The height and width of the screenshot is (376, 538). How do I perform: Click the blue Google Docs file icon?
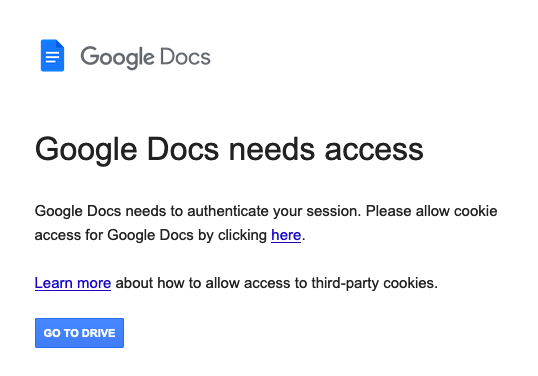click(52, 56)
